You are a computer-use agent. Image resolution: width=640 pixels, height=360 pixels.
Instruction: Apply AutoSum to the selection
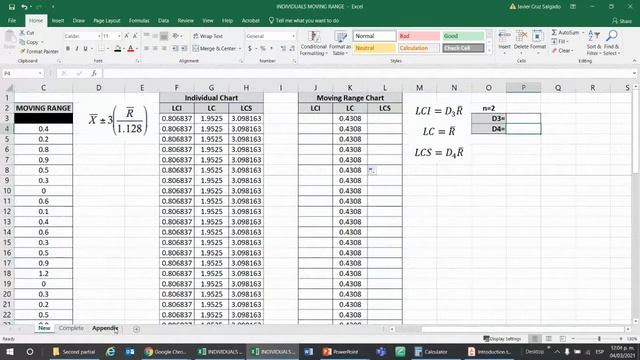(x=565, y=32)
